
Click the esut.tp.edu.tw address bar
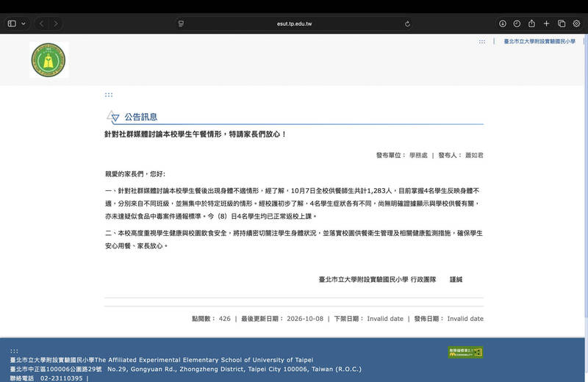coord(295,24)
